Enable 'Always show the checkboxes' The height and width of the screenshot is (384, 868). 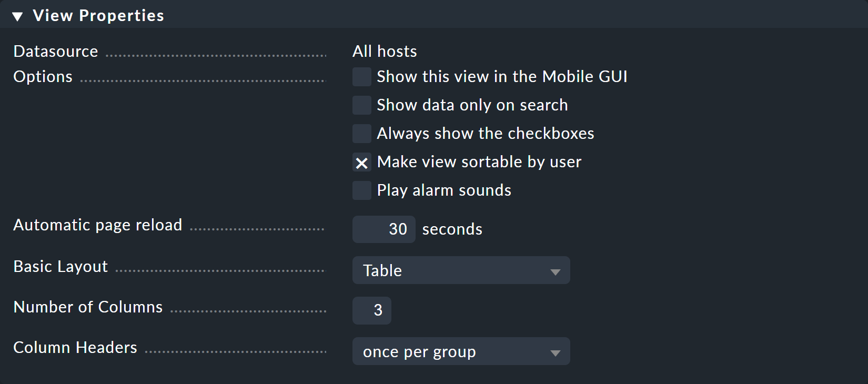[361, 134]
